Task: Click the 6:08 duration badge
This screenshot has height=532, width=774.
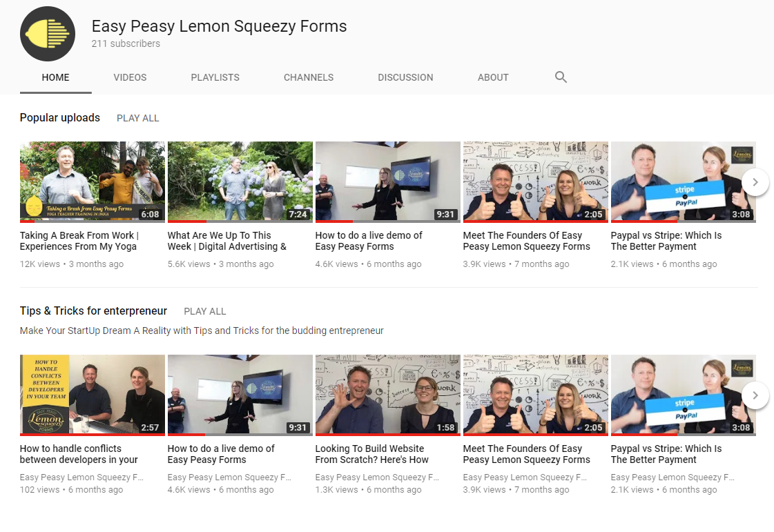Action: tap(150, 214)
